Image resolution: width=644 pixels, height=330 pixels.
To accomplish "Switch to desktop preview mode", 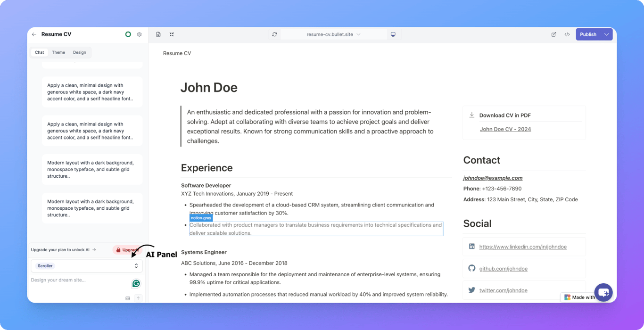I will tap(394, 34).
